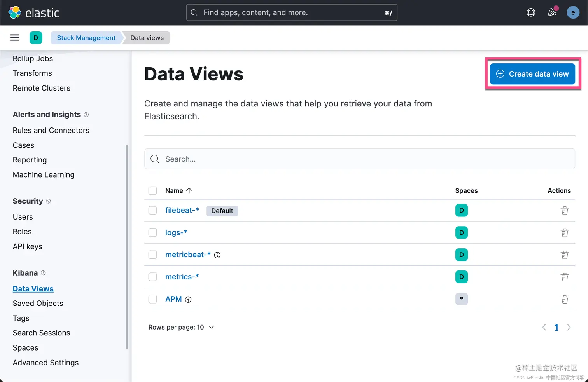
Task: Open Spaces in sidebar
Action: 26,348
